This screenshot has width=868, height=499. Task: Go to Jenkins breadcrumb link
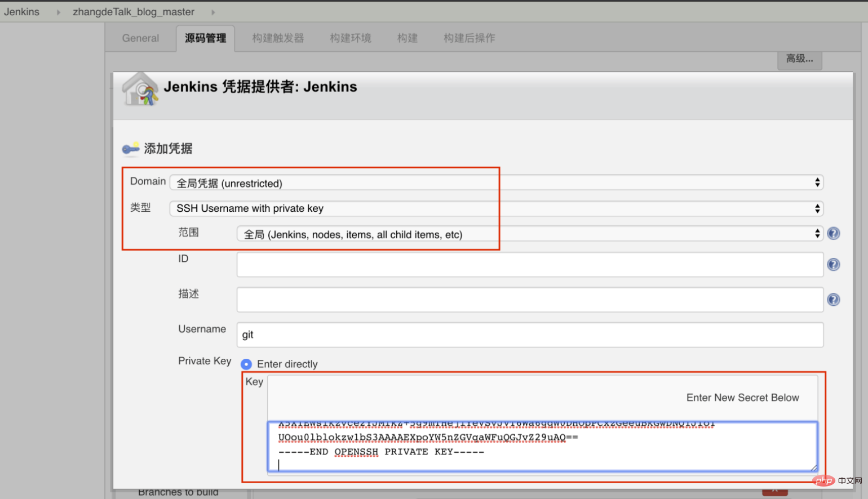pos(22,12)
